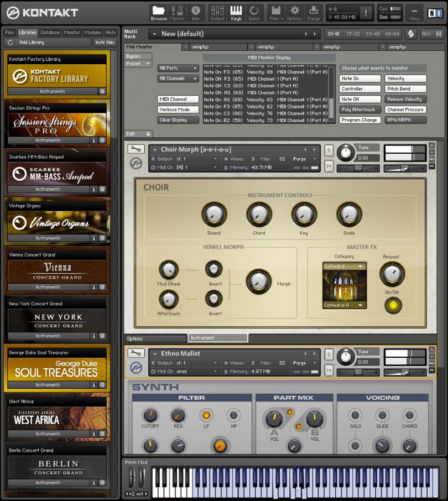Switch to the Database tab

coord(50,33)
